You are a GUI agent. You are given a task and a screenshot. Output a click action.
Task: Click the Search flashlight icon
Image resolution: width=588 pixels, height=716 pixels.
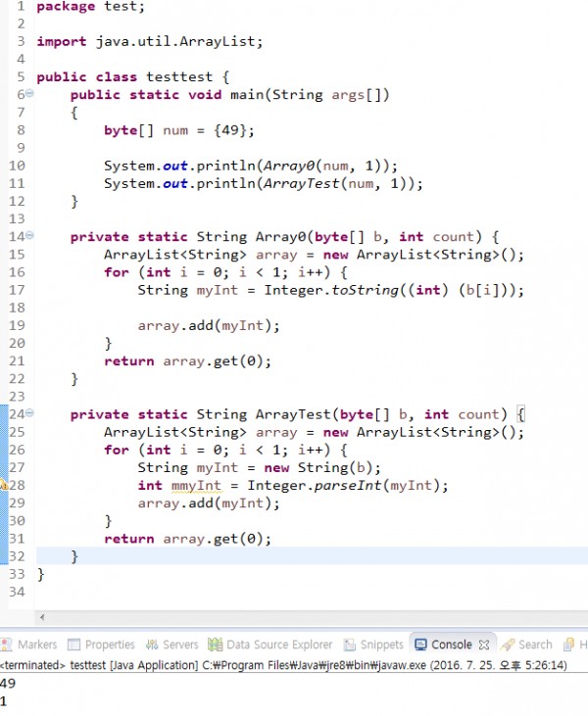pos(507,644)
